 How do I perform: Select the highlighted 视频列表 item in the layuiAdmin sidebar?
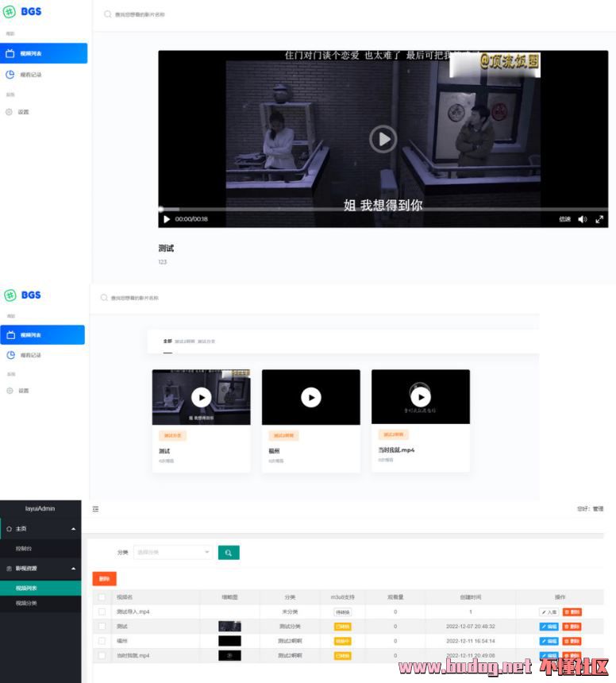point(40,588)
